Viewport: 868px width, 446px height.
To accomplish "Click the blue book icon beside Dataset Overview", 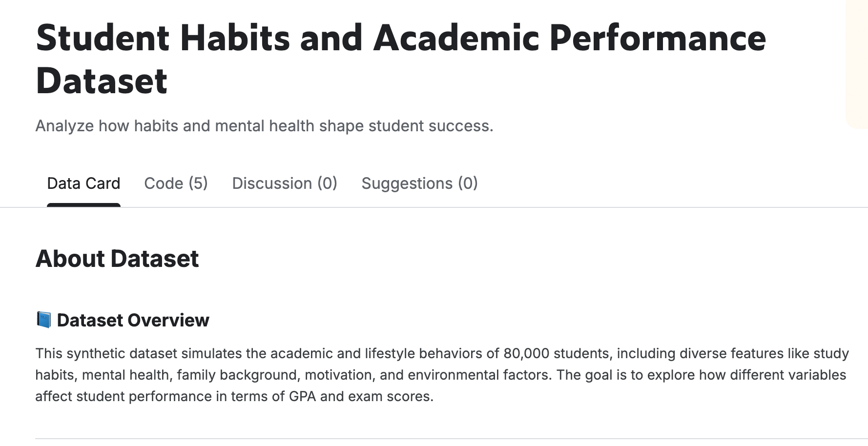I will tap(44, 320).
